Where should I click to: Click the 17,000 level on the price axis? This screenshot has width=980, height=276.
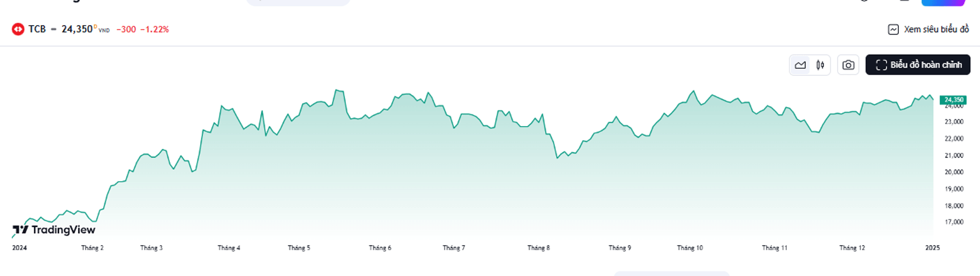954,222
